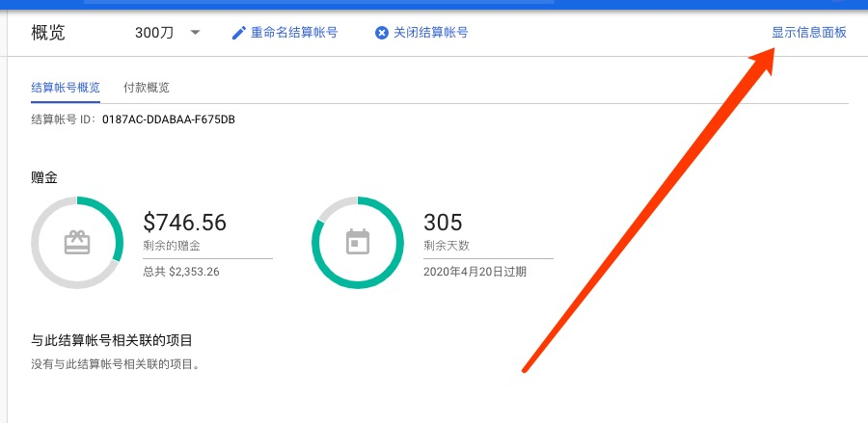Image resolution: width=868 pixels, height=423 pixels.
Task: Click the 显示信息面板 link
Action: point(808,33)
